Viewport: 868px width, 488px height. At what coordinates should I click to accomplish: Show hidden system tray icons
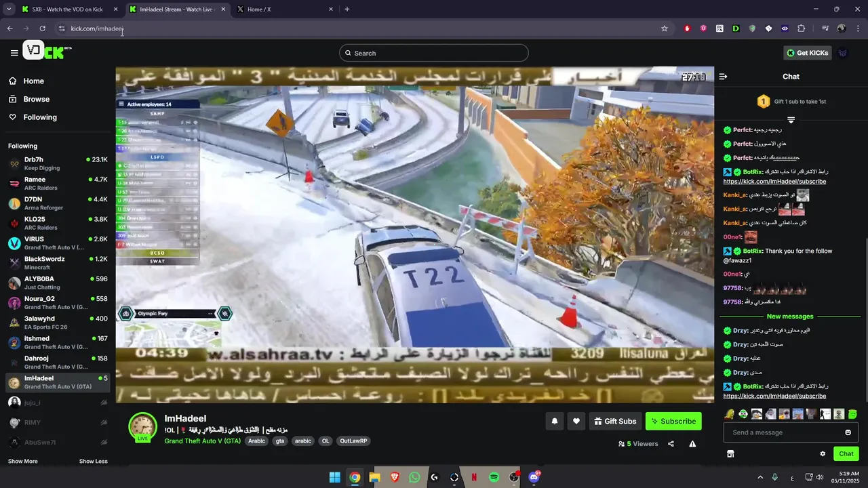point(759,477)
